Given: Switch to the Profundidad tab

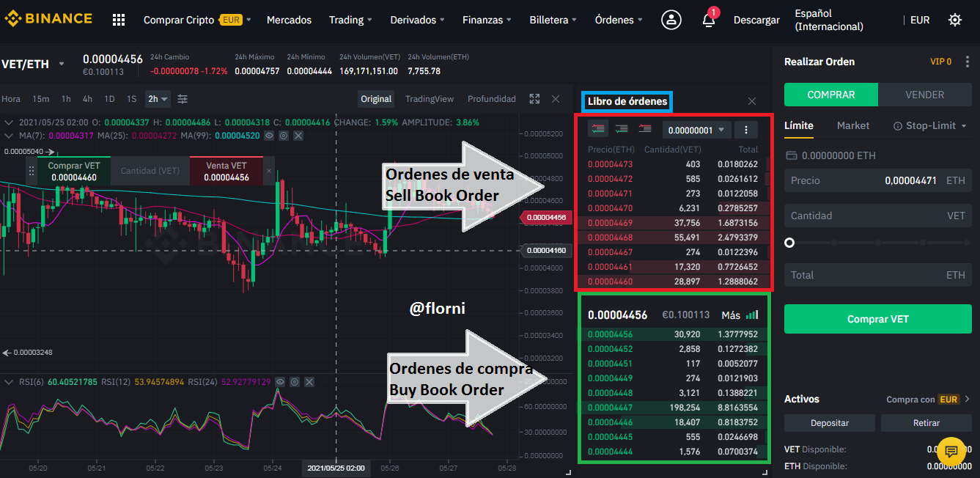Looking at the screenshot, I should coord(492,99).
